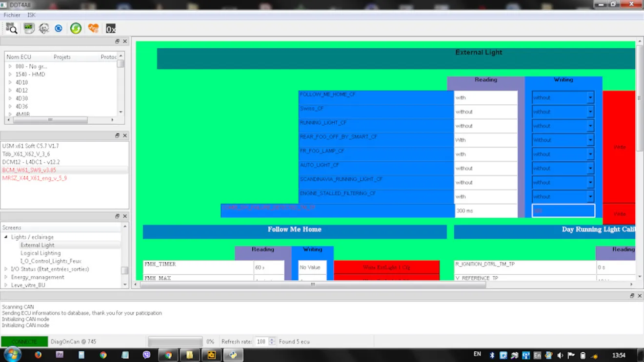Expand the 1540 - HMD ECU node

point(10,74)
